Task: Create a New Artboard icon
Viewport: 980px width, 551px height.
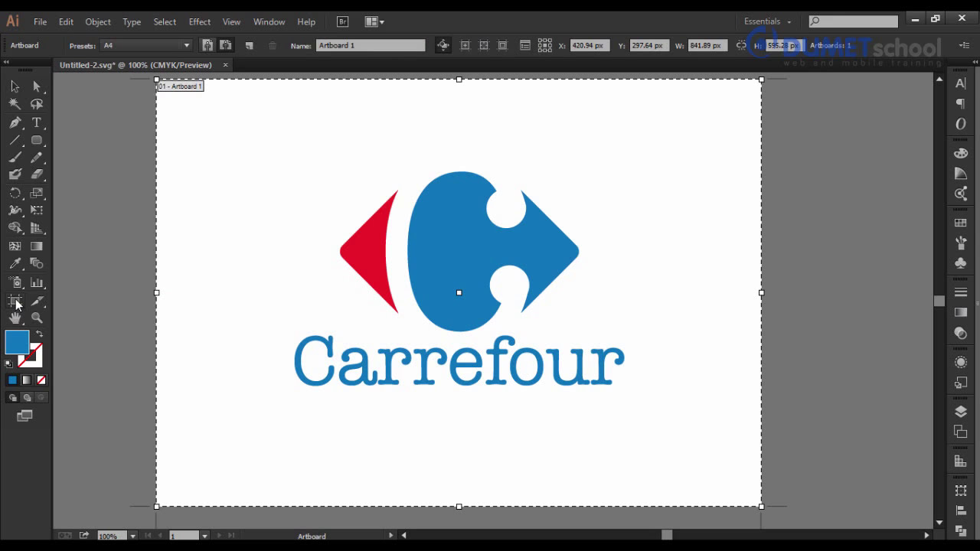Action: pos(249,46)
